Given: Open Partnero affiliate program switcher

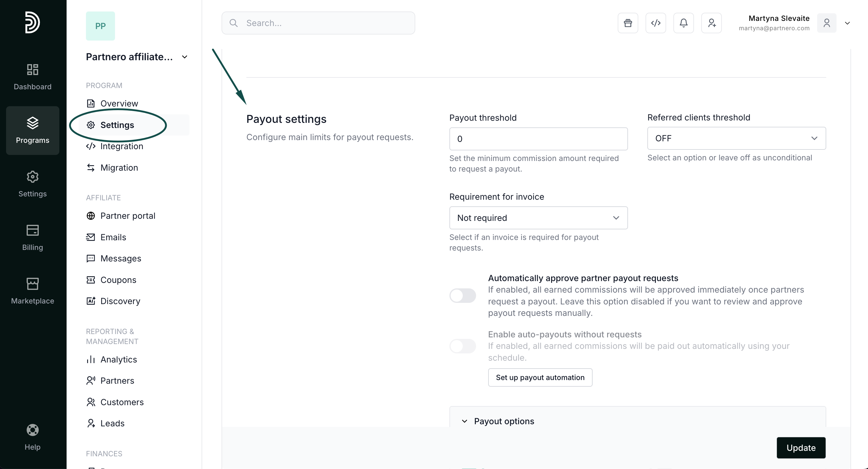Looking at the screenshot, I should (137, 57).
